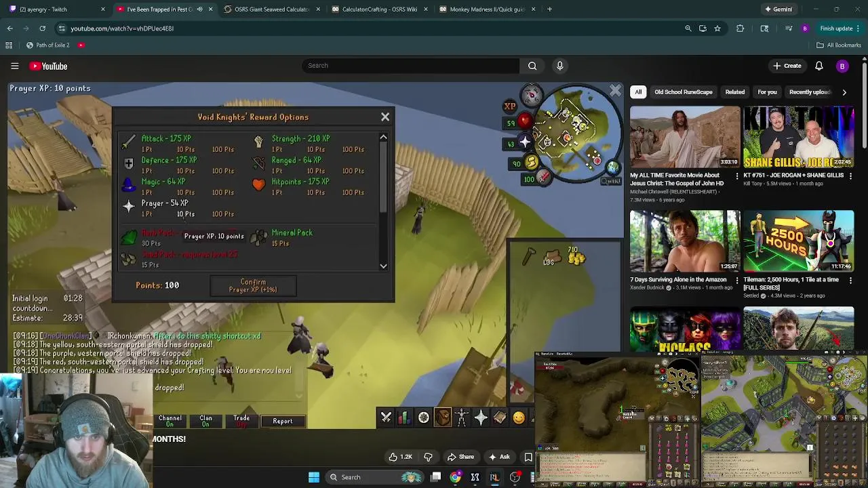The image size is (868, 488).
Task: Click the in-game Report button
Action: click(283, 421)
